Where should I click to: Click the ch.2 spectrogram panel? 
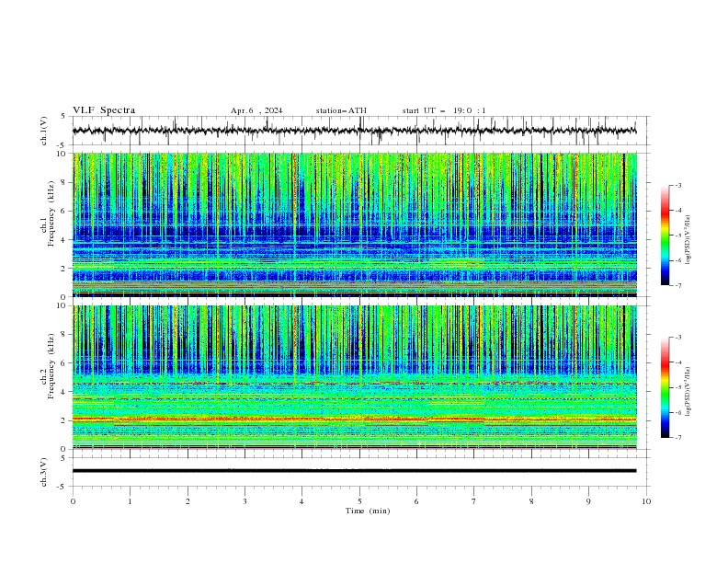pos(355,377)
